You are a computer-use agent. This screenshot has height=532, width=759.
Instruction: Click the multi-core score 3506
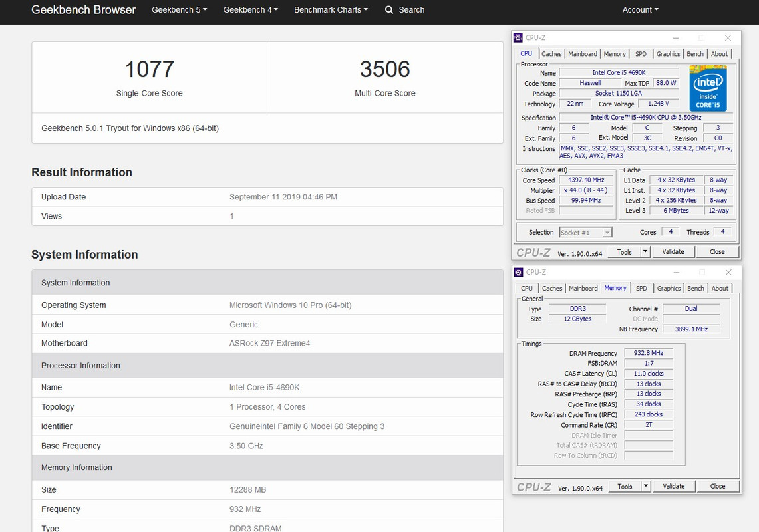click(385, 69)
